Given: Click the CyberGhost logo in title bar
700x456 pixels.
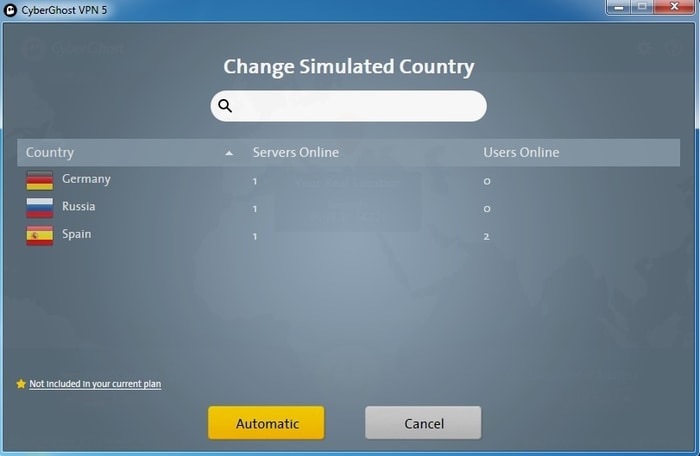Looking at the screenshot, I should coord(10,10).
